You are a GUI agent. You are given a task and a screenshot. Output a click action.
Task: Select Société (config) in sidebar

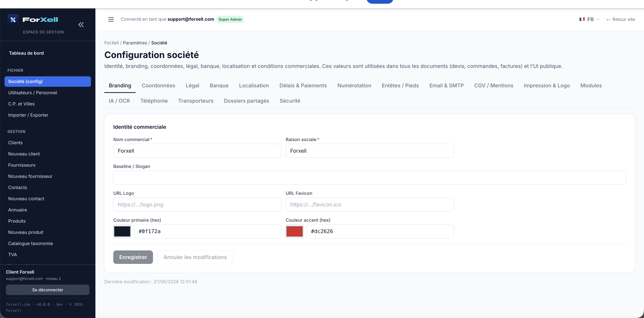(48, 81)
